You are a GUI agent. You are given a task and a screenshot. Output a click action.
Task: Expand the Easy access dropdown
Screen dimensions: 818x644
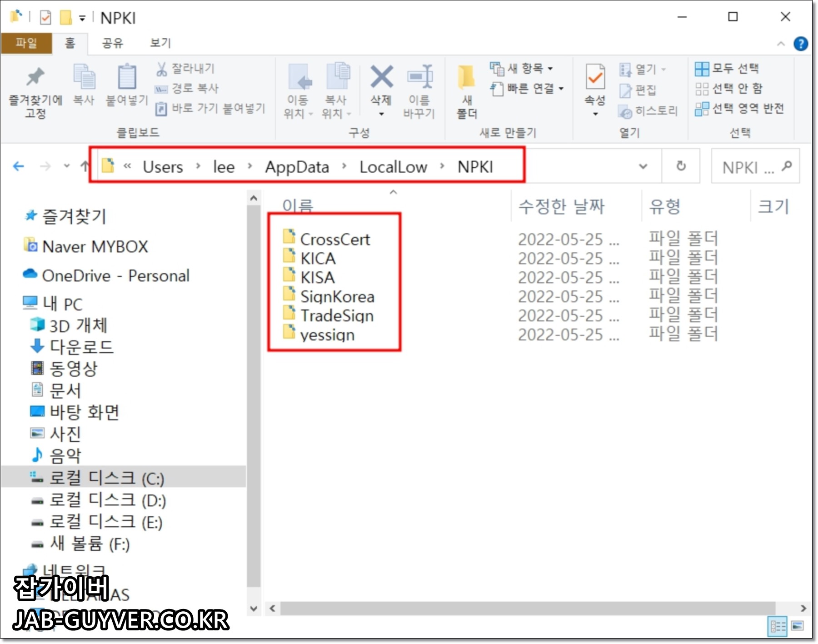(561, 88)
